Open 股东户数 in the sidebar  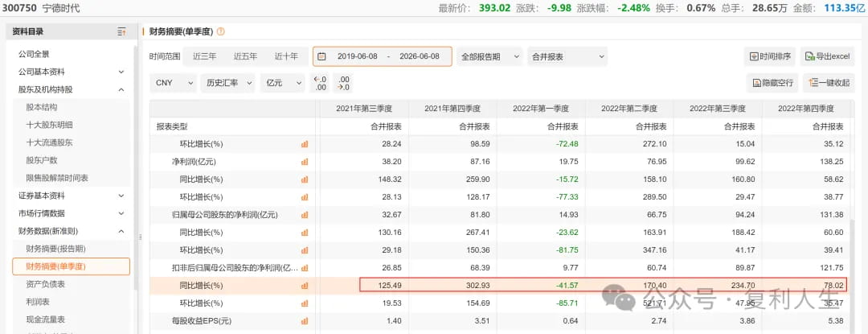42,160
